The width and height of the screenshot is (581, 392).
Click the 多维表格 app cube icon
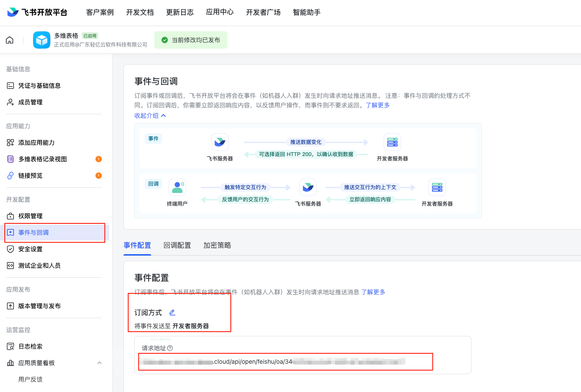coord(42,40)
